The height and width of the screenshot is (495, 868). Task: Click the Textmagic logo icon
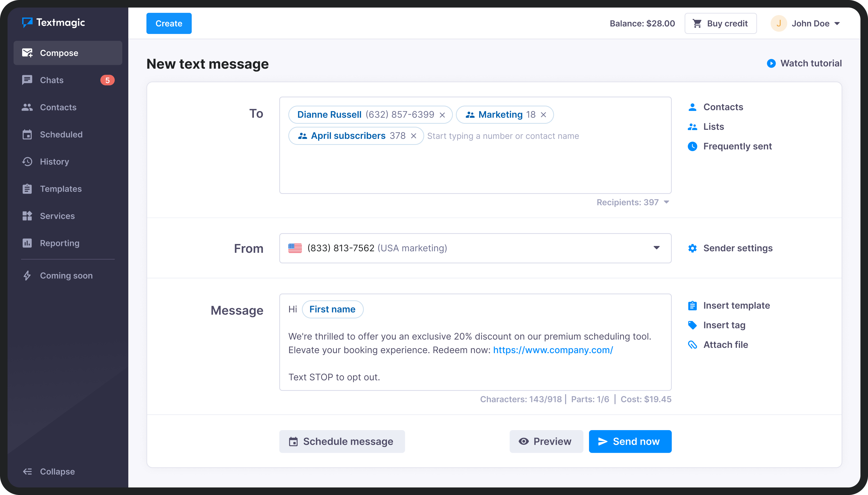27,22
